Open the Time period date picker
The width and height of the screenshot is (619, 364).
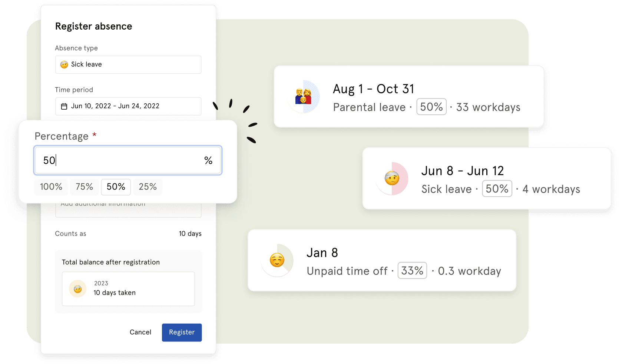click(x=128, y=106)
